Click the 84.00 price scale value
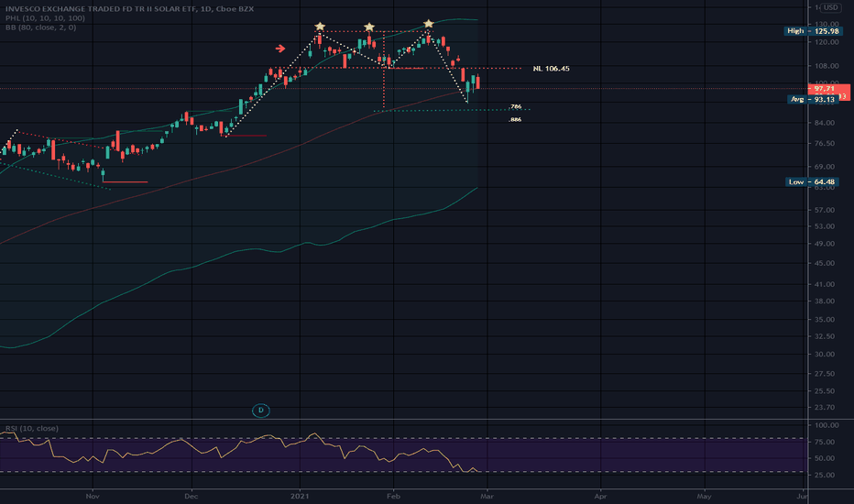Image resolution: width=854 pixels, height=504 pixels. pyautogui.click(x=827, y=123)
